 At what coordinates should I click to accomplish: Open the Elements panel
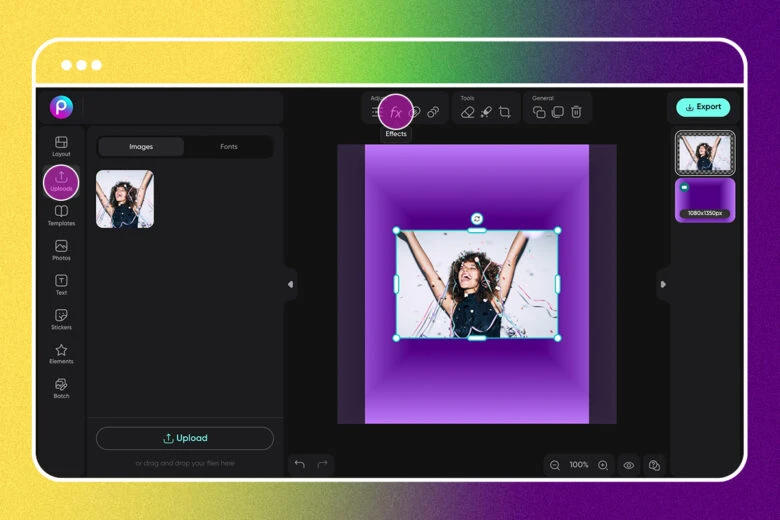(61, 353)
